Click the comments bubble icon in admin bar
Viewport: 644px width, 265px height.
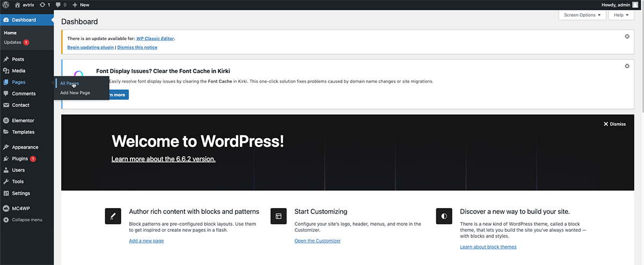tap(58, 5)
